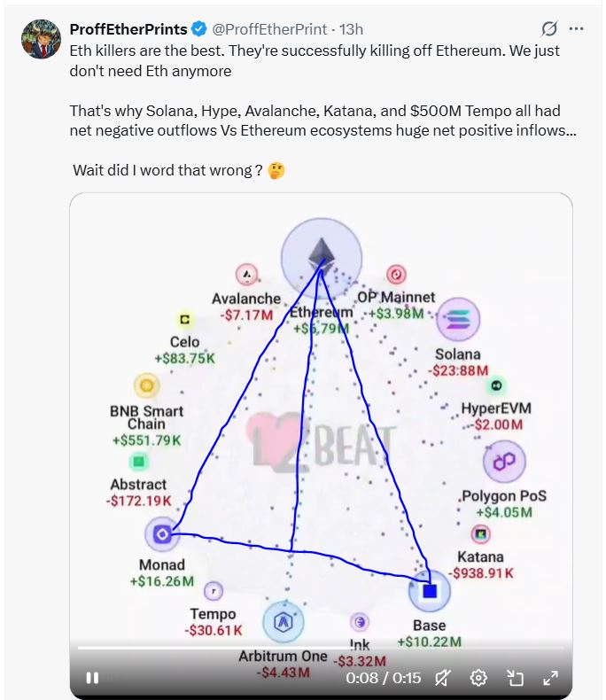
Task: Open video settings gear
Action: click(478, 678)
